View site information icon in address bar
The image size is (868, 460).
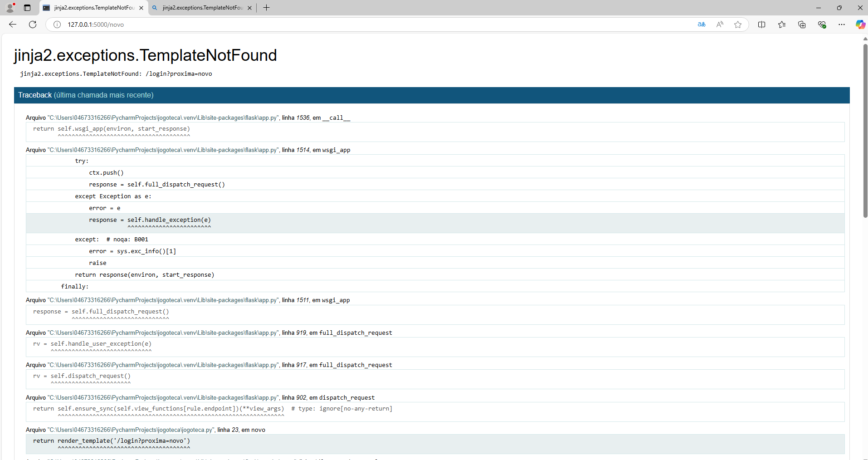(57, 24)
